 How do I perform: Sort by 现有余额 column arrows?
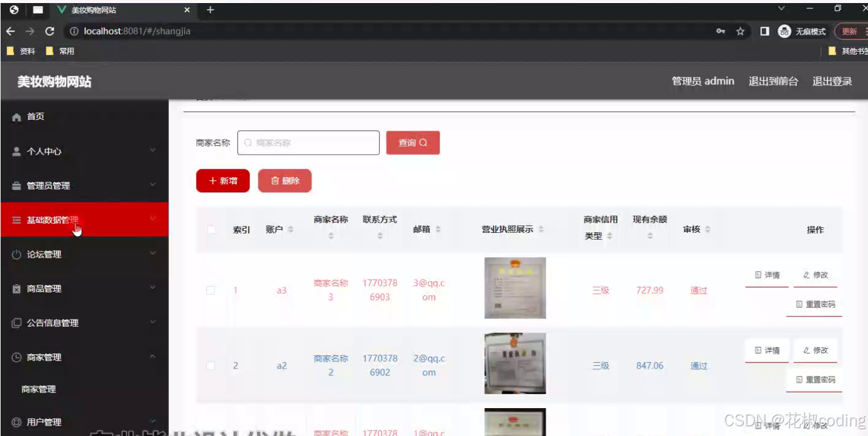(650, 236)
